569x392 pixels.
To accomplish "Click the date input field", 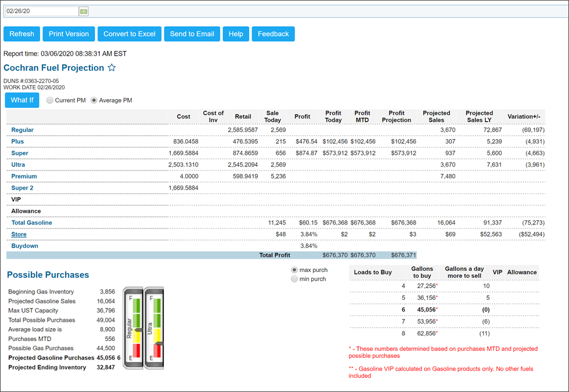I will [41, 11].
